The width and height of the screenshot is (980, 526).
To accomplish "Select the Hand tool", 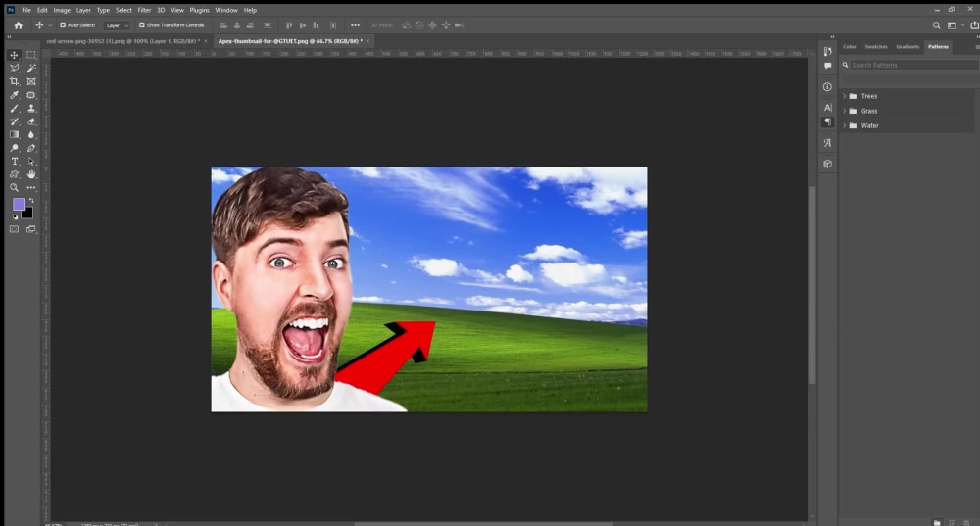I will (x=31, y=174).
